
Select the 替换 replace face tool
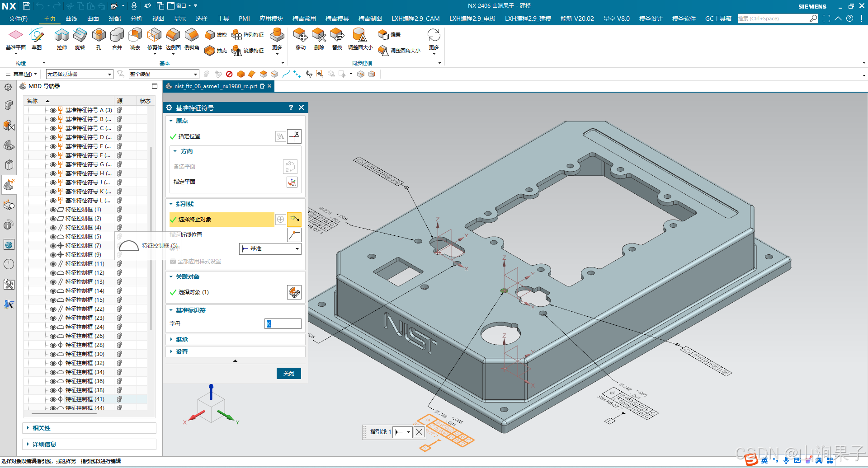point(337,39)
